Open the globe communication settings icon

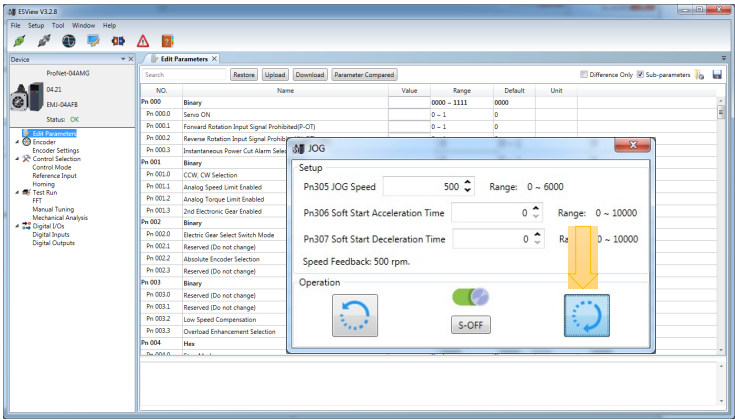pos(69,41)
